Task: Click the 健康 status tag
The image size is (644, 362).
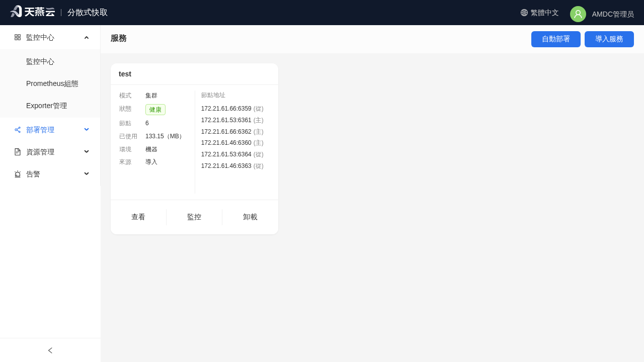Action: pos(155,110)
